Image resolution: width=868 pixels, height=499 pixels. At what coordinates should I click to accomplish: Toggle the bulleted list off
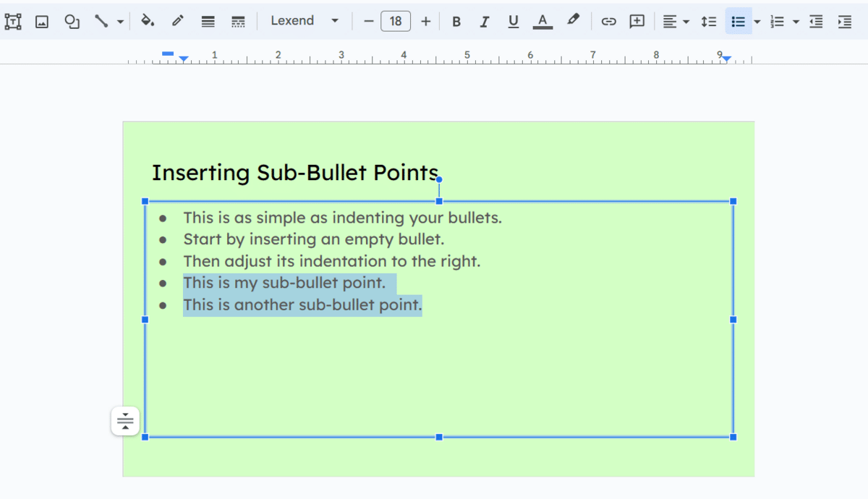tap(738, 21)
